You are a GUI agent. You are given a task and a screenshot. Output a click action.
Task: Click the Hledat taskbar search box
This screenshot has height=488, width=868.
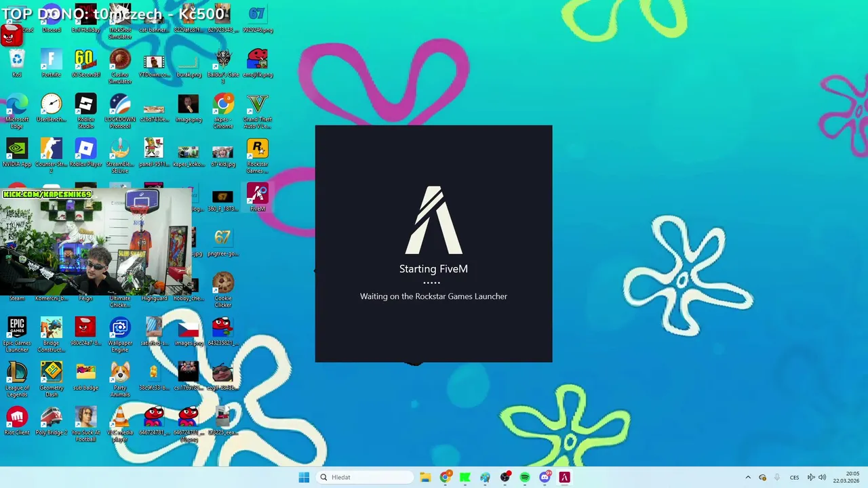(x=366, y=477)
